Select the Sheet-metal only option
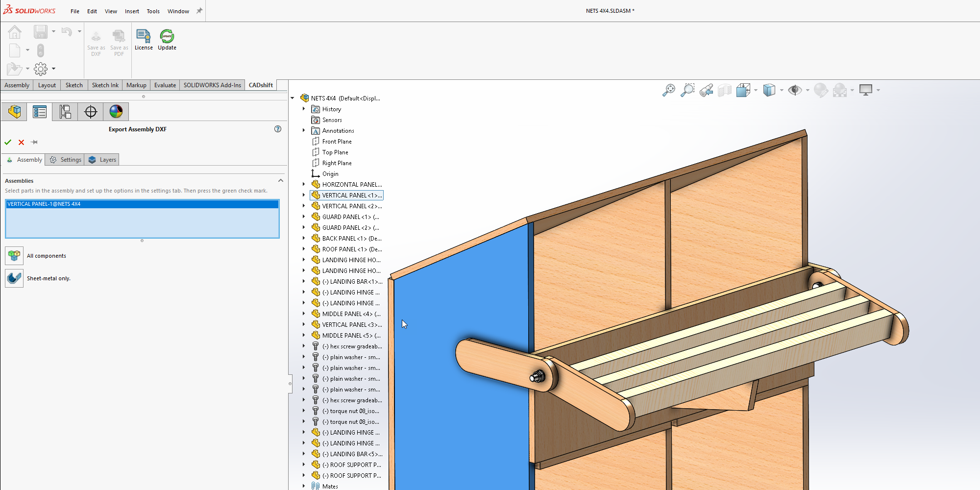 click(x=14, y=278)
